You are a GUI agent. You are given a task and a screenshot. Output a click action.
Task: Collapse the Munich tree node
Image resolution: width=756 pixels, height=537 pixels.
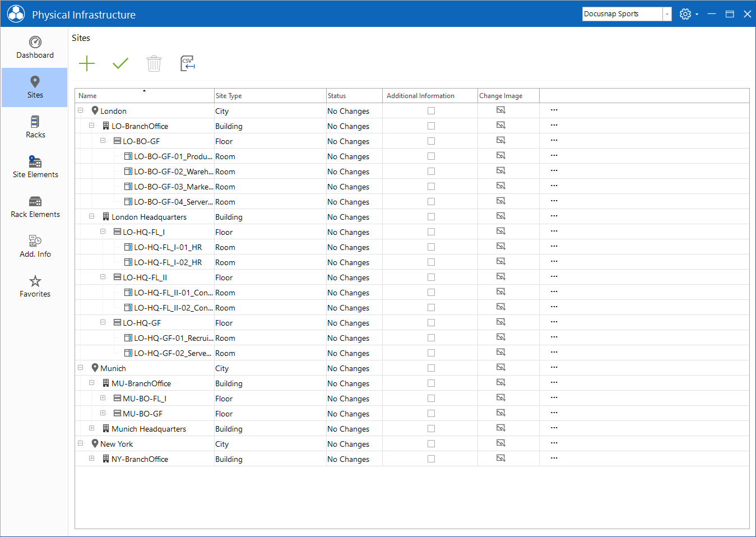[x=81, y=368]
